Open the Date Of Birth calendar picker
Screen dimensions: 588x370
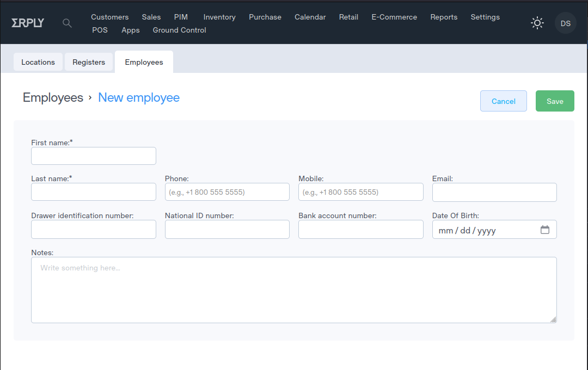coord(545,230)
